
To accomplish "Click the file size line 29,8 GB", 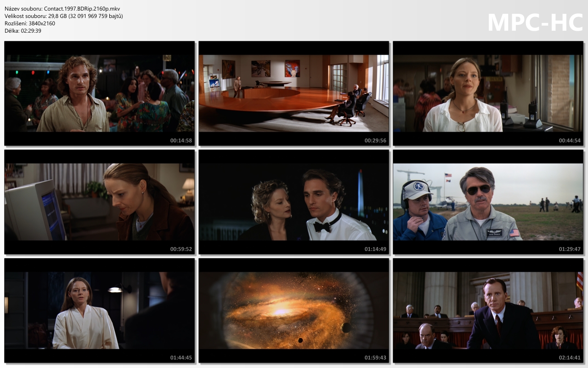I will click(x=64, y=16).
